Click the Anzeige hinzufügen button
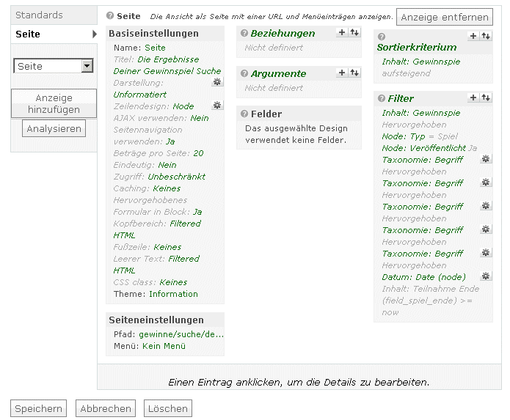The height and width of the screenshot is (420, 510). 54,103
